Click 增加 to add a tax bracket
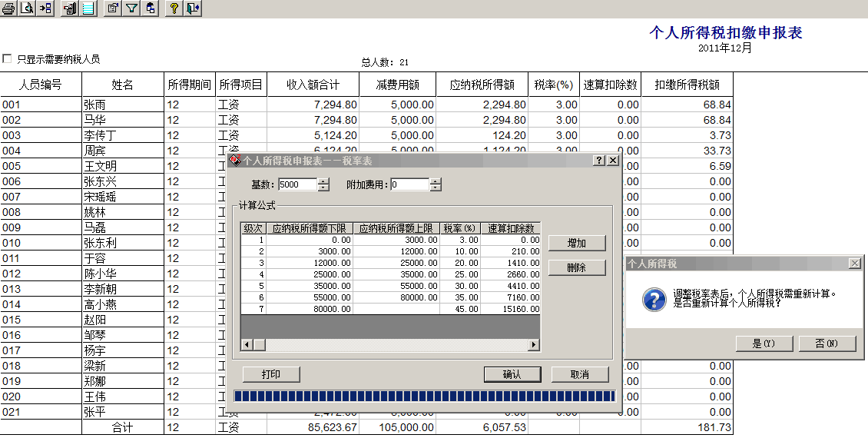 click(576, 243)
